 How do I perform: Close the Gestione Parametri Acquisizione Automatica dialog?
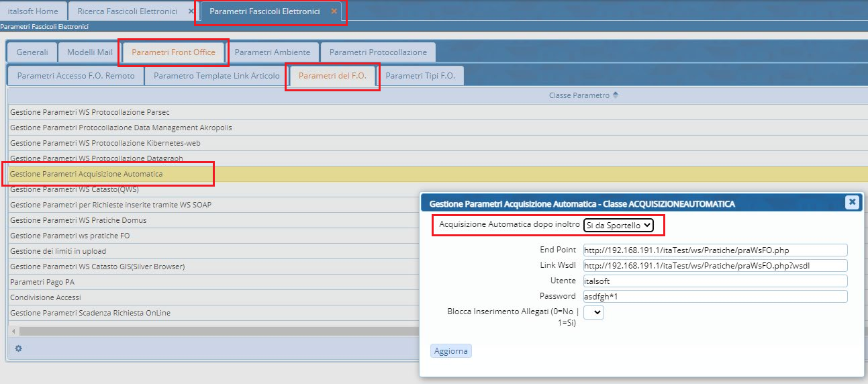click(x=851, y=202)
